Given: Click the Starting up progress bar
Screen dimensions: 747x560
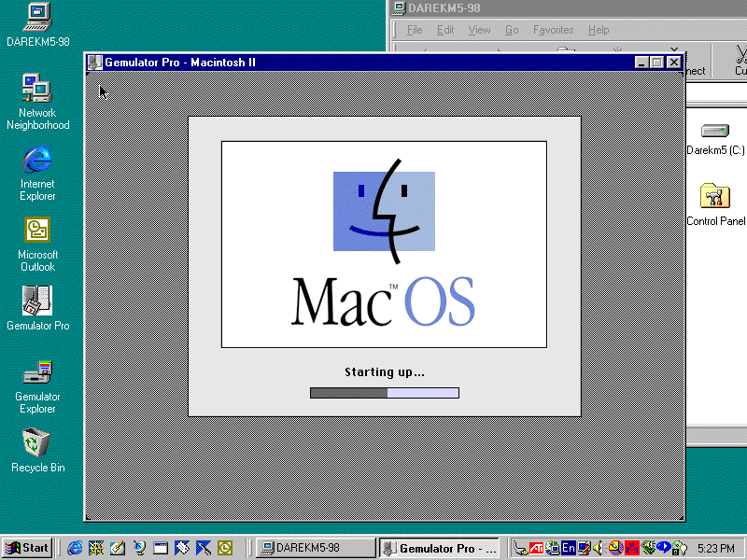Looking at the screenshot, I should click(384, 393).
